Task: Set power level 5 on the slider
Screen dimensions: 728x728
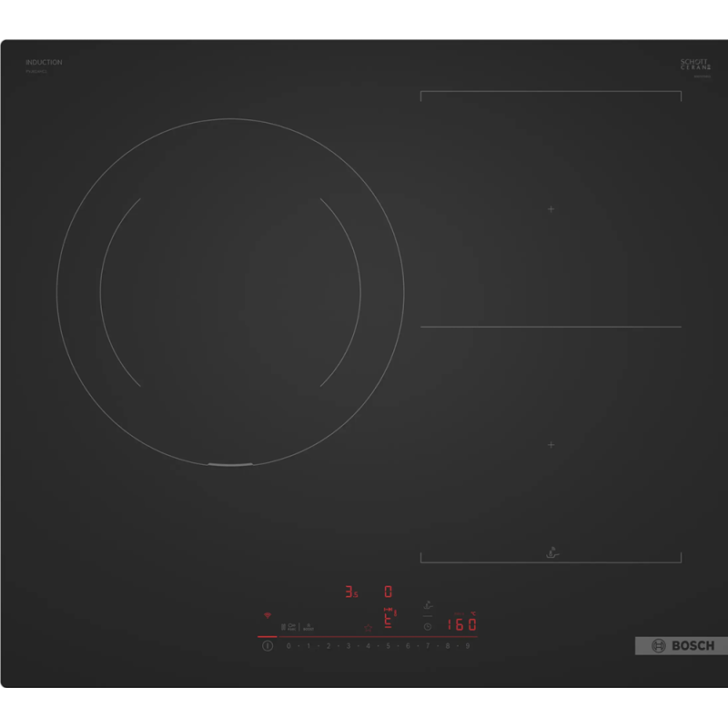Action: point(389,646)
